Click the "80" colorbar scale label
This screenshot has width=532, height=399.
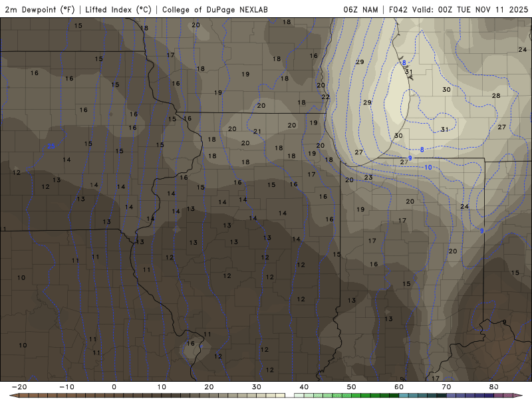494,387
